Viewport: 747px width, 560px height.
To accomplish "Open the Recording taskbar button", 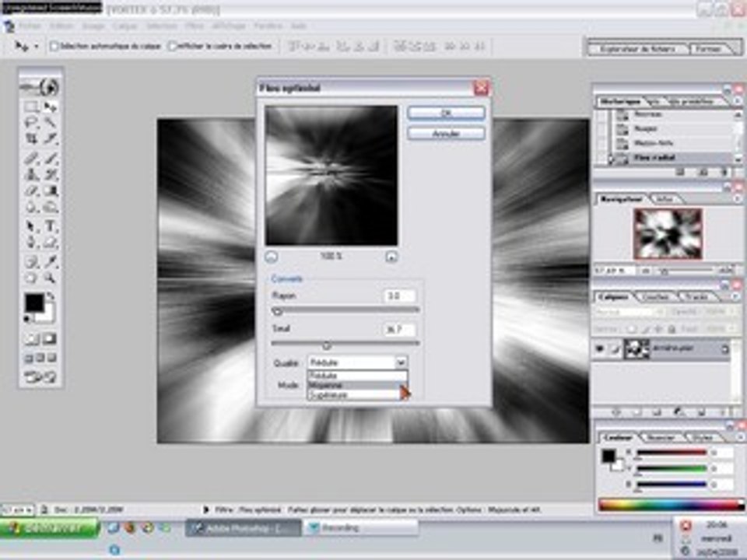I will coord(360,528).
